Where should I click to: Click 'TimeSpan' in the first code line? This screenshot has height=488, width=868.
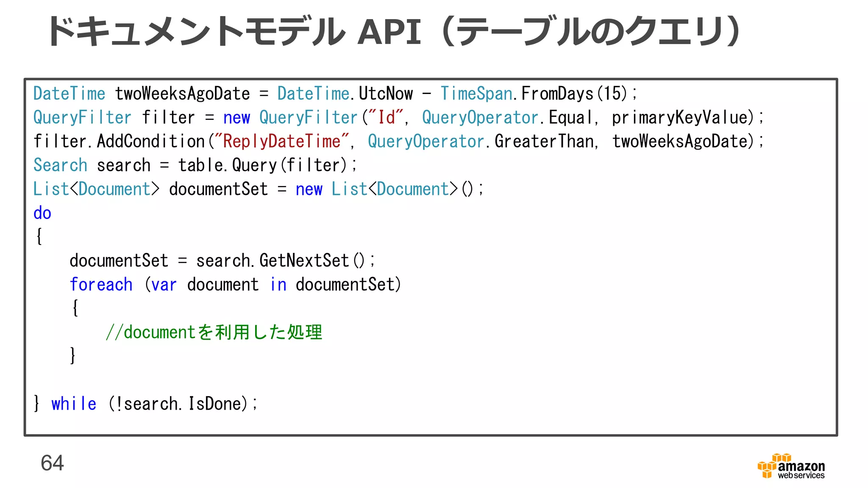(x=476, y=94)
